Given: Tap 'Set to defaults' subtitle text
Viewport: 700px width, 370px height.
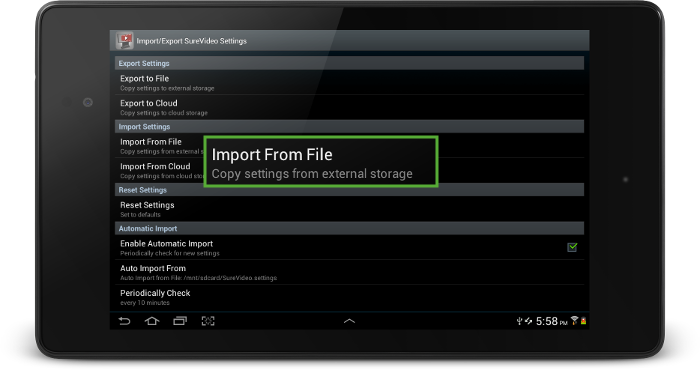Looking at the screenshot, I should pyautogui.click(x=140, y=215).
